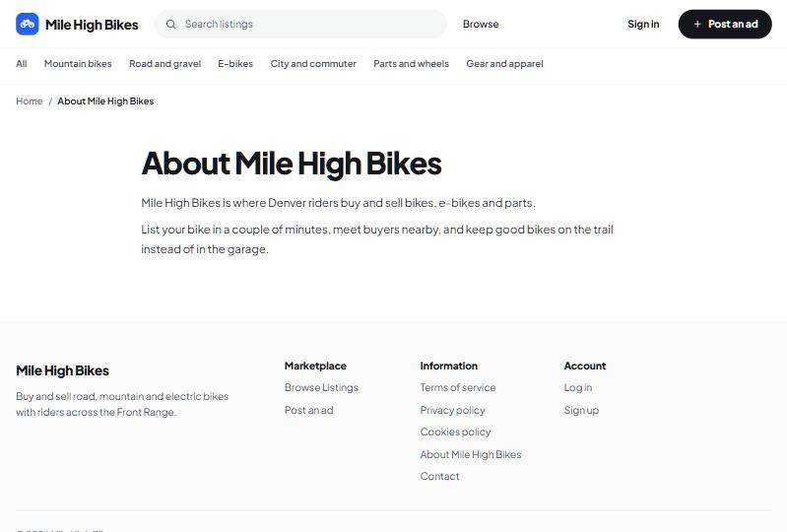Select the Parts and wheels category
This screenshot has width=787, height=532.
coord(411,64)
